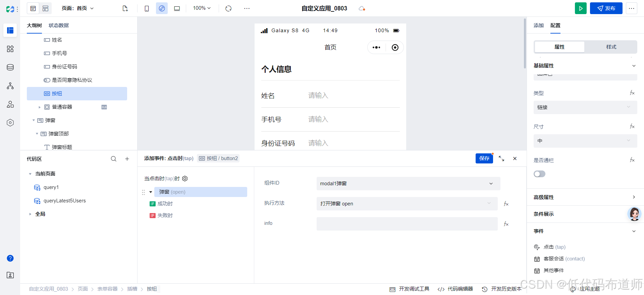Select the 属性 segment tab
Image resolution: width=644 pixels, height=295 pixels.
pos(559,47)
